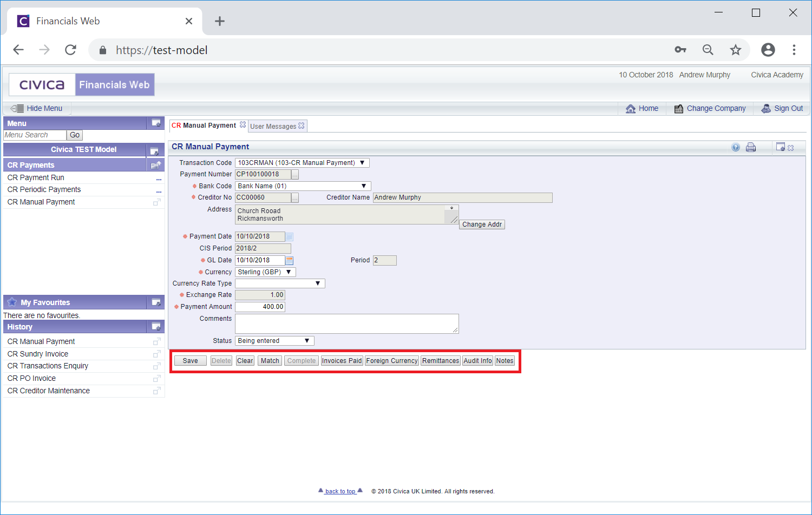Screen dimensions: 812x515
Task: Switch to the User Messages tab
Action: (273, 126)
